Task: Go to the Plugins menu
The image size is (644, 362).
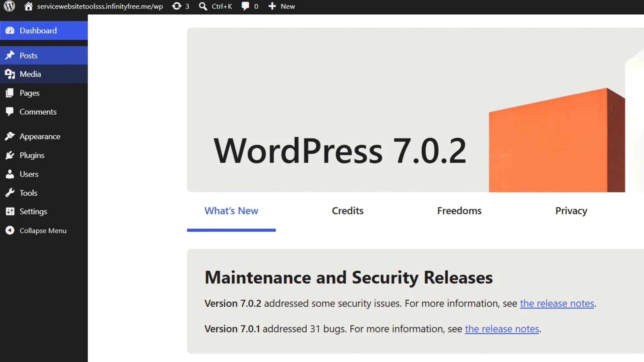Action: pos(44,155)
